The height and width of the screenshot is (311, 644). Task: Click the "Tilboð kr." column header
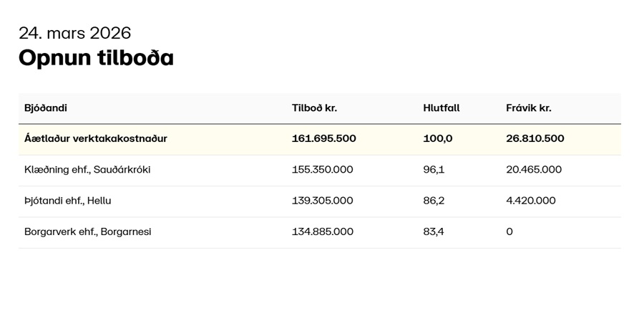coord(314,108)
